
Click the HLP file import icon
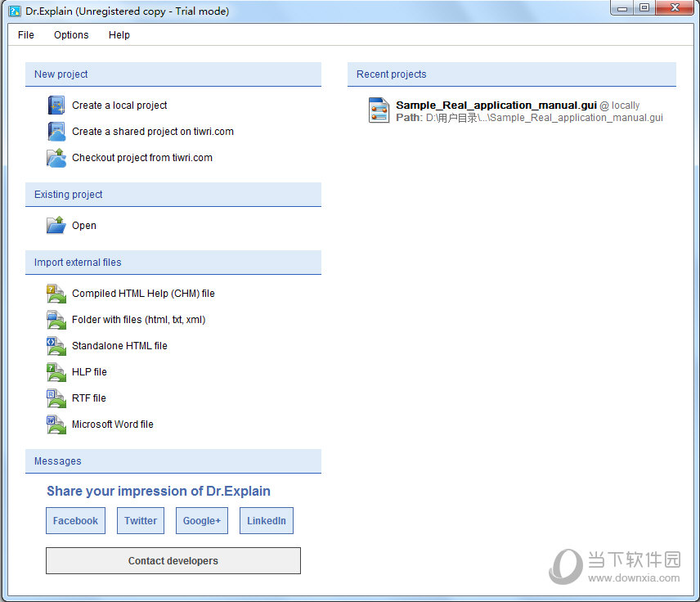[x=56, y=372]
